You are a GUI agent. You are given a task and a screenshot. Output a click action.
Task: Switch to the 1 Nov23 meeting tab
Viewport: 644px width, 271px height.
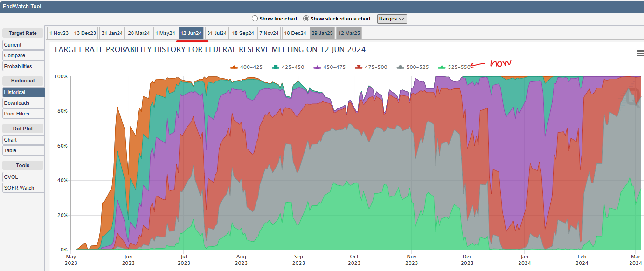[x=59, y=33]
